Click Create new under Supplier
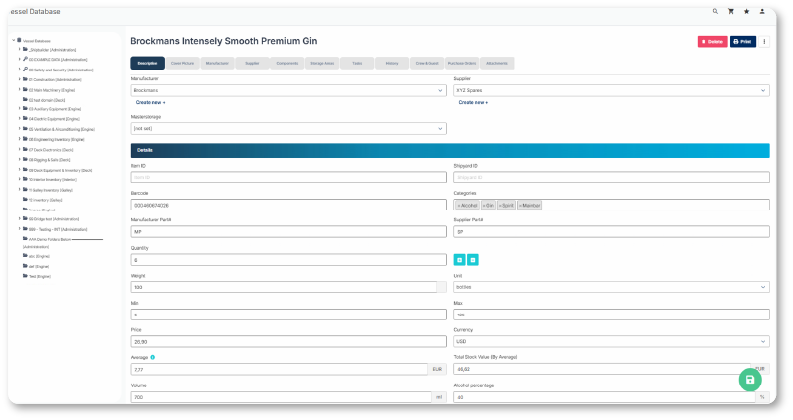The width and height of the screenshot is (793, 420). [x=473, y=102]
